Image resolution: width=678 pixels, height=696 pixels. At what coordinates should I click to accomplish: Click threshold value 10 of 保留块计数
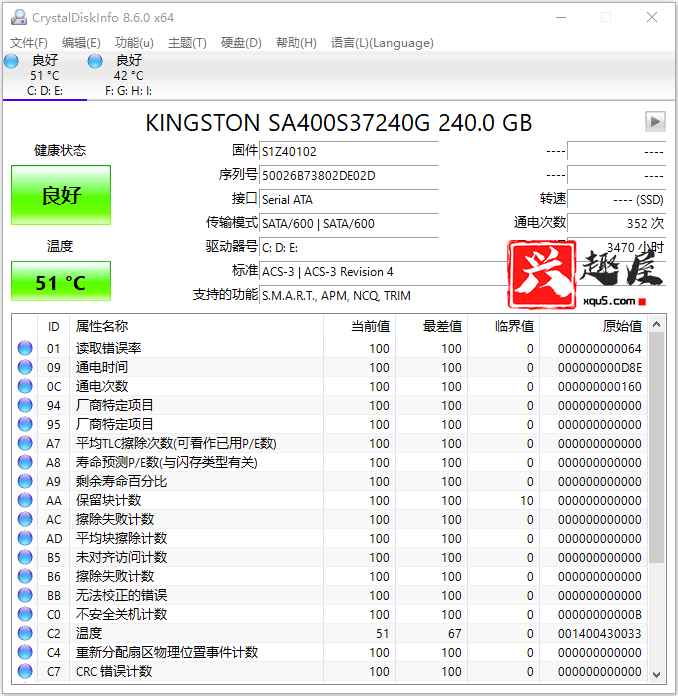[x=527, y=501]
